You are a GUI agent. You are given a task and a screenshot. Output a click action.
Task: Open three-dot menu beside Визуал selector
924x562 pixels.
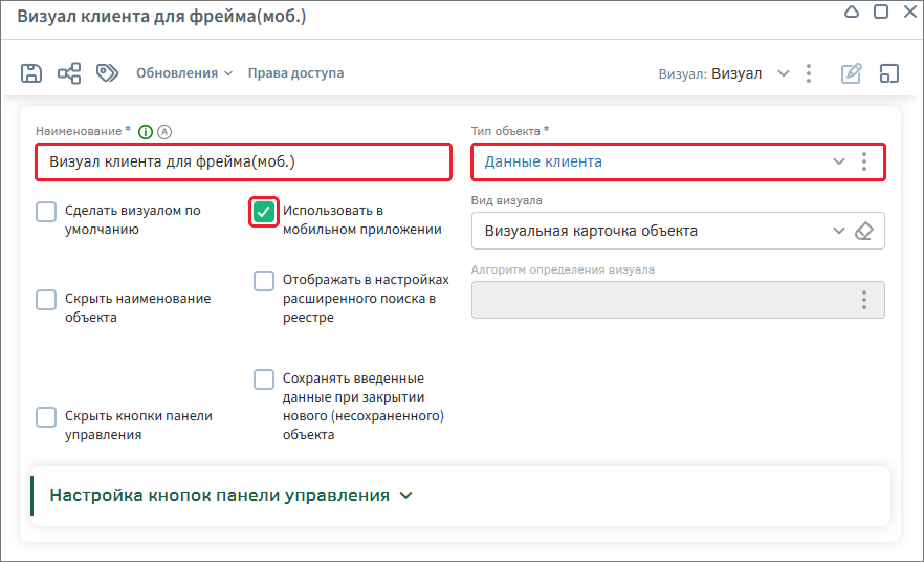click(x=809, y=74)
